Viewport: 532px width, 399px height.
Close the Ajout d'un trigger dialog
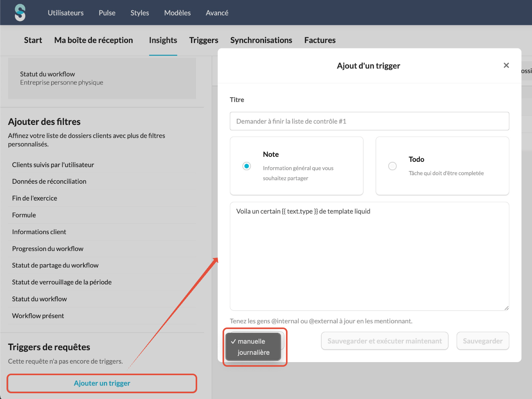click(x=506, y=65)
